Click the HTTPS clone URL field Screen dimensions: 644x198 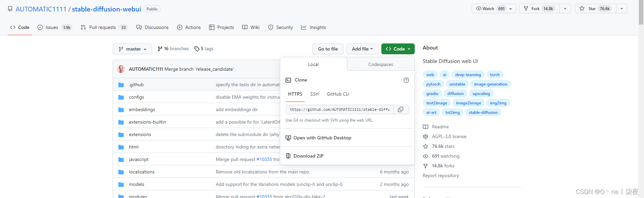pyautogui.click(x=340, y=109)
